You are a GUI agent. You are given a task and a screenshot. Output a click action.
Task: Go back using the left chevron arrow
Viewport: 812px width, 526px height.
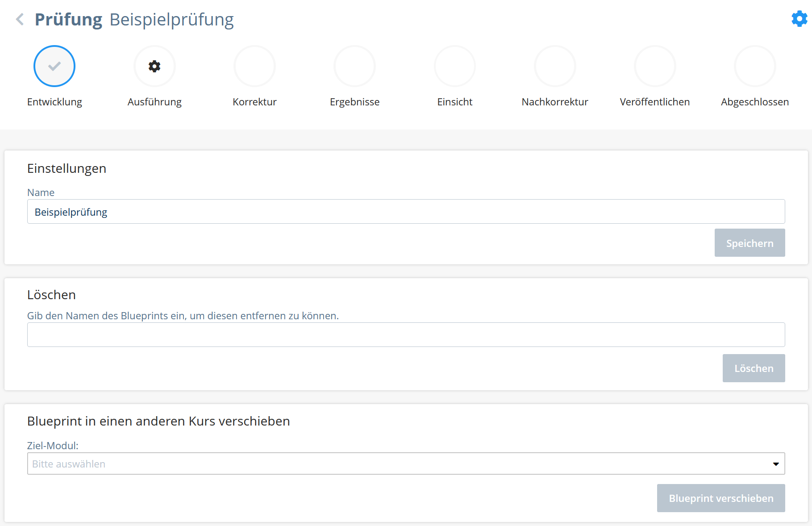pyautogui.click(x=20, y=19)
